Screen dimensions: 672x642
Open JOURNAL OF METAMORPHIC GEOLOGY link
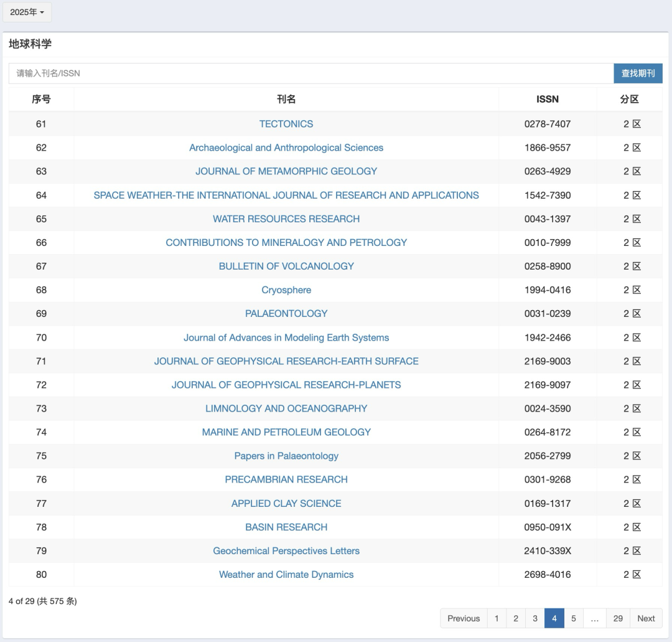[x=286, y=171]
